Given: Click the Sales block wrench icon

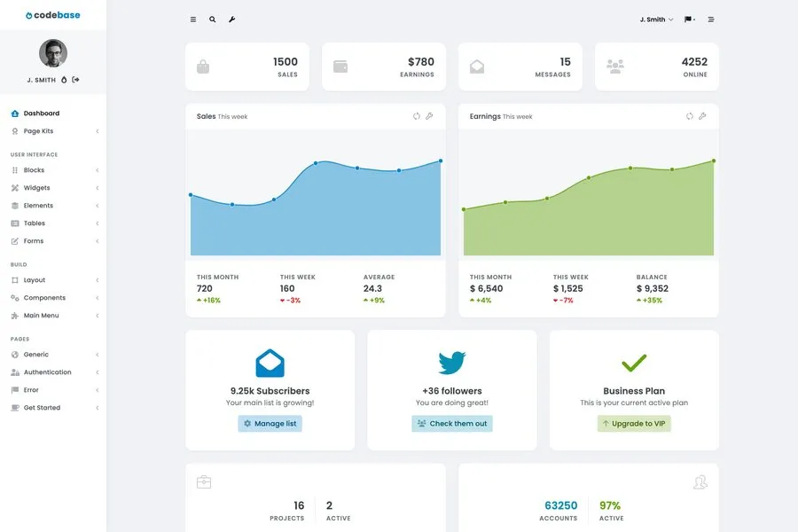Looking at the screenshot, I should 429,116.
